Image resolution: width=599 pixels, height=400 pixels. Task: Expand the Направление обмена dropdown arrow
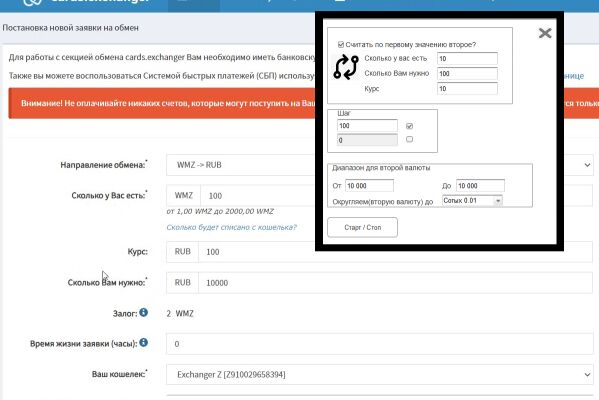tap(587, 165)
